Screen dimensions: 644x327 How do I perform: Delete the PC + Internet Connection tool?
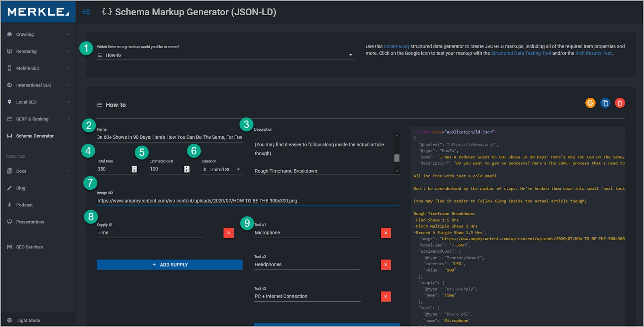click(386, 296)
